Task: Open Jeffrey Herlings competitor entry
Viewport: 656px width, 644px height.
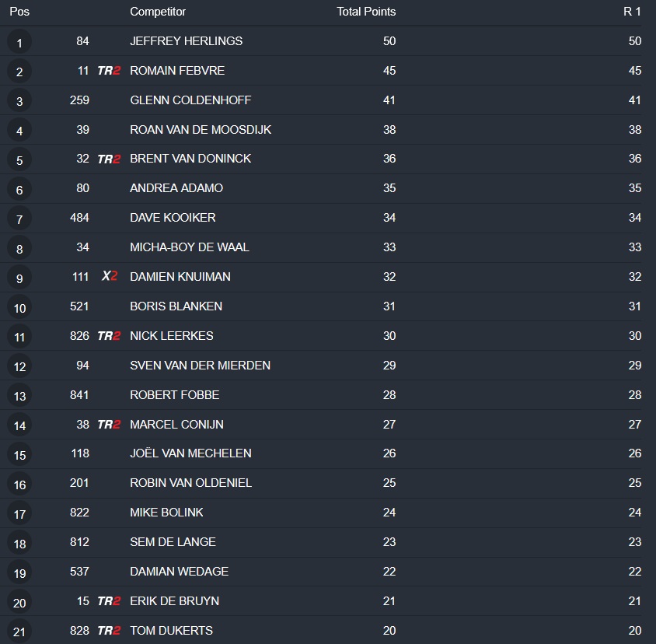Action: tap(187, 41)
